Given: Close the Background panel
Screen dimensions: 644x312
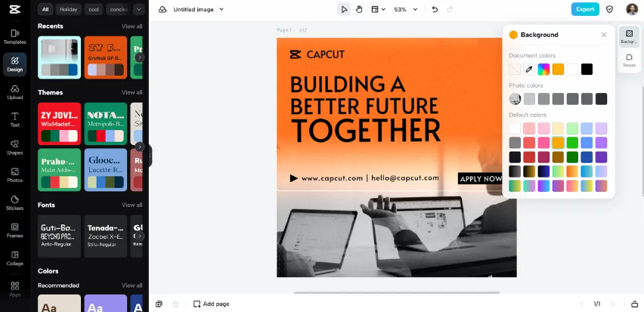Looking at the screenshot, I should (604, 35).
